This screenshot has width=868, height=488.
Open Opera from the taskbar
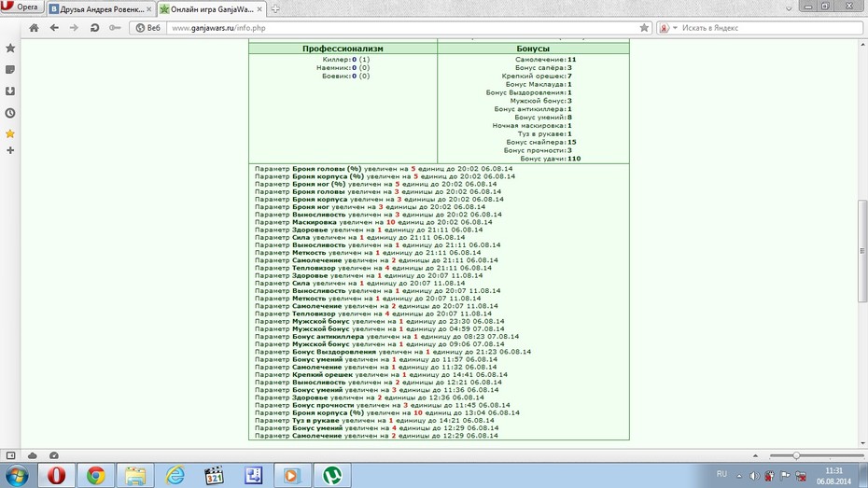pos(56,475)
